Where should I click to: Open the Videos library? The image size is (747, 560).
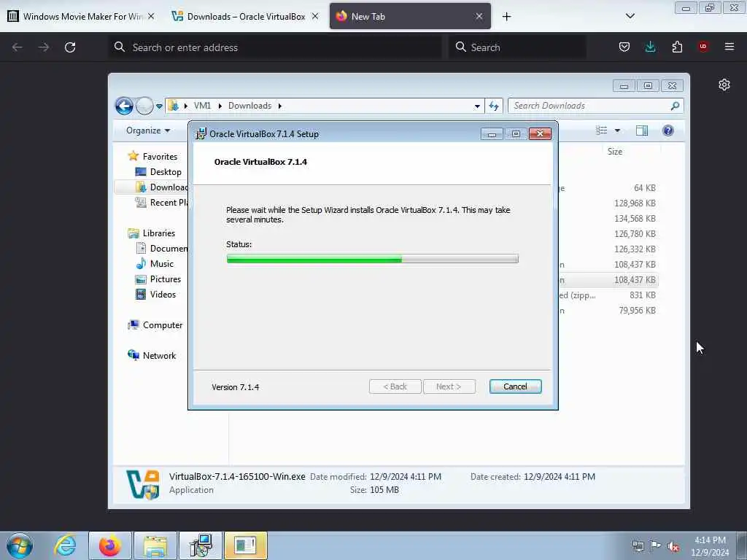163,295
